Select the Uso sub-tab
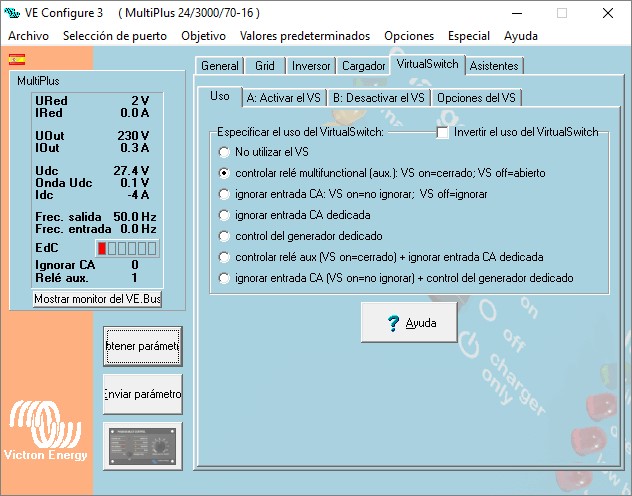Image resolution: width=632 pixels, height=496 pixels. [220, 96]
